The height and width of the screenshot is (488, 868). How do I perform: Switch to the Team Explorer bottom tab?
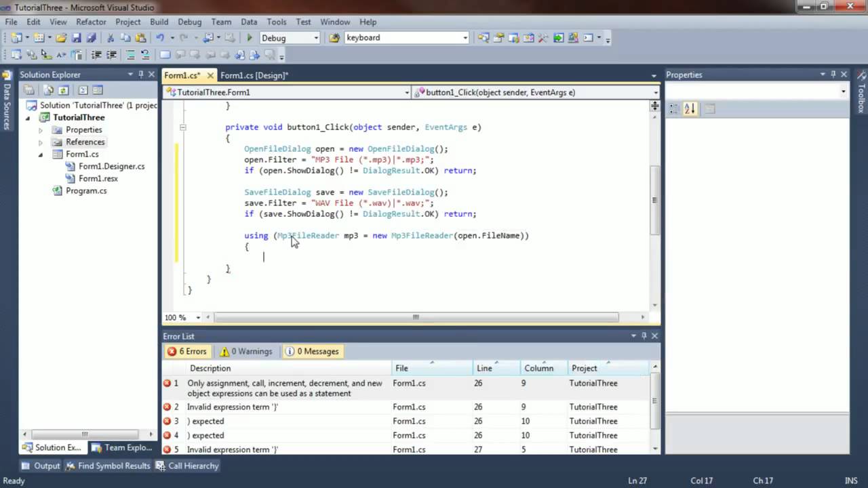122,447
